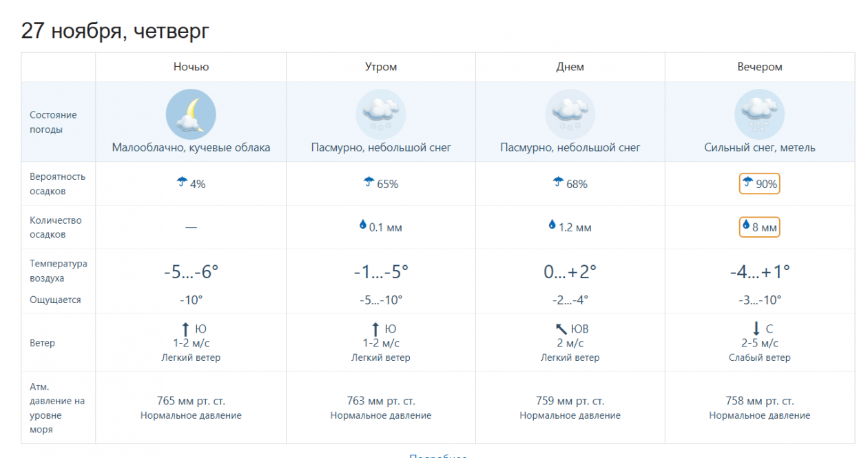Click the highlighted 8 мм precipitation badge
This screenshot has width=868, height=458.
click(x=759, y=227)
